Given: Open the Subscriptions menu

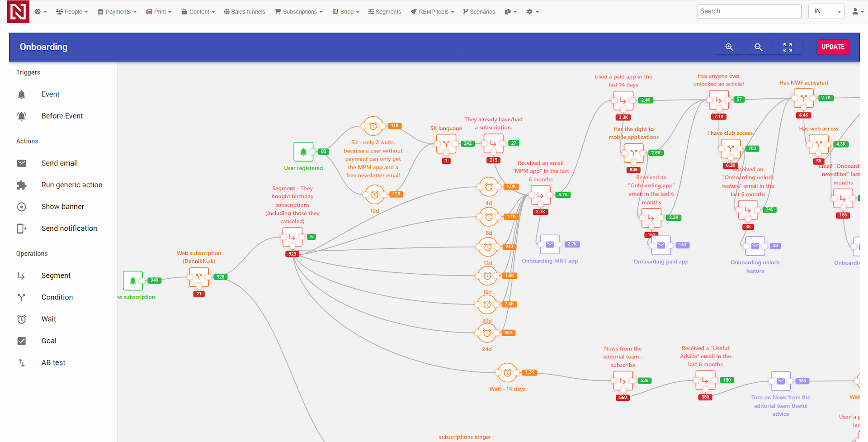Looking at the screenshot, I should coord(299,12).
